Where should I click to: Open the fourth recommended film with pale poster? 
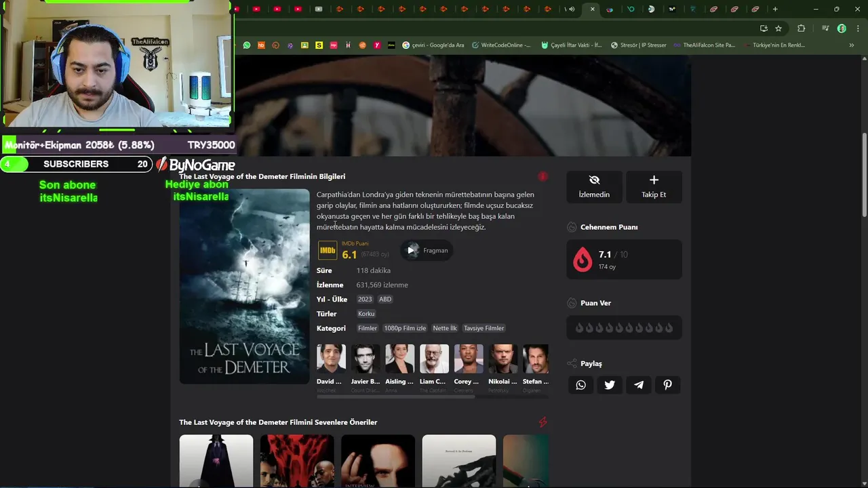tap(459, 461)
